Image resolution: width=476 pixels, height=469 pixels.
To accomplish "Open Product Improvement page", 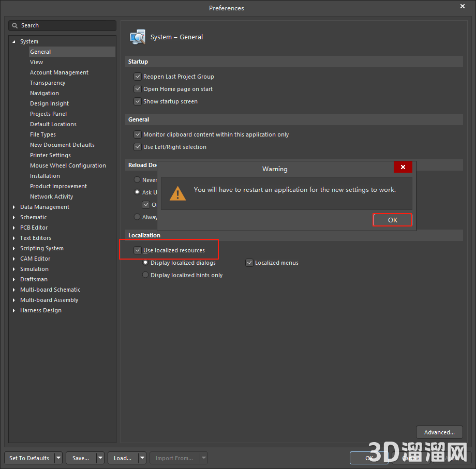I will (x=58, y=186).
